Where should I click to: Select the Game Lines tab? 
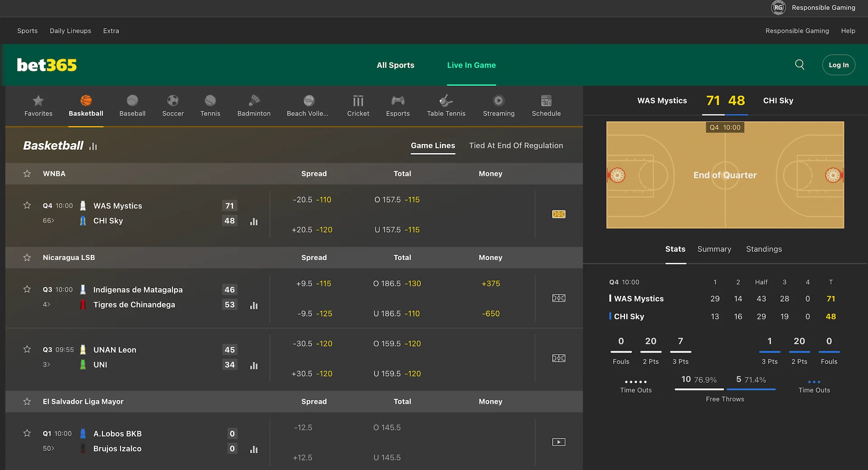[x=433, y=146]
